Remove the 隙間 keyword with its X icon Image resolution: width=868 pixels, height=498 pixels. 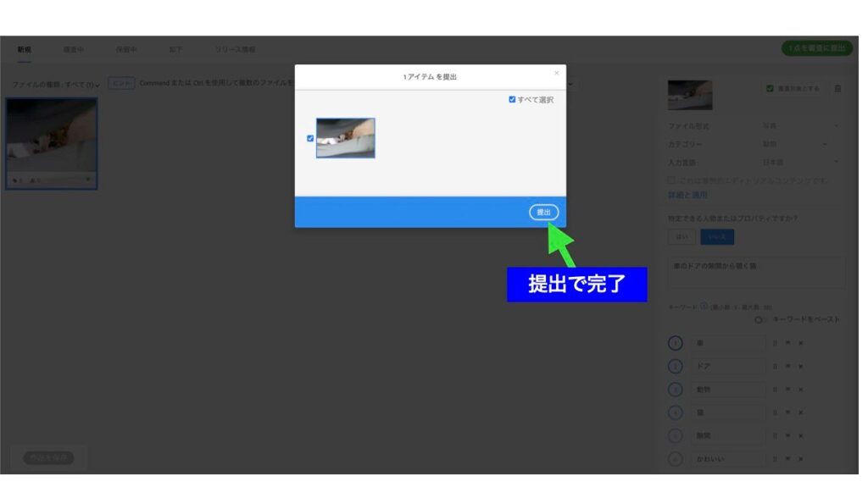tap(800, 436)
